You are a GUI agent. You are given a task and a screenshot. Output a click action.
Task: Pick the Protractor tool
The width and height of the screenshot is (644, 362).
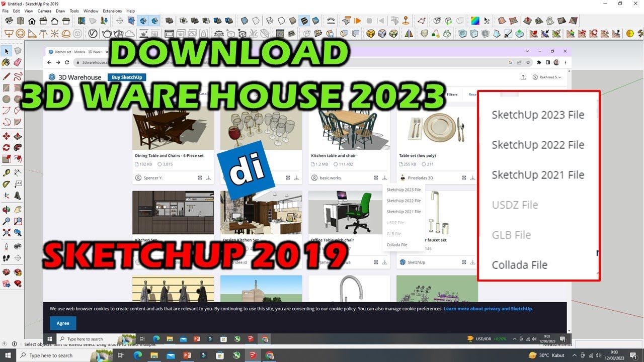[7, 184]
